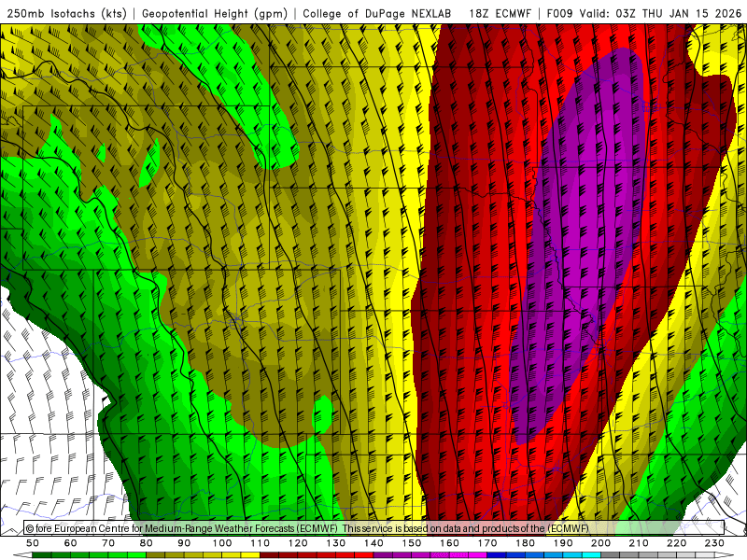The image size is (747, 560).
Task: Click the ECMWF copyright notice text
Action: click(307, 528)
